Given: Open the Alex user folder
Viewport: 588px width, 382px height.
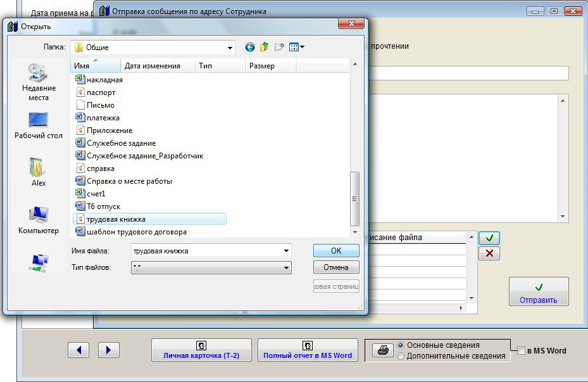Looking at the screenshot, I should point(39,172).
